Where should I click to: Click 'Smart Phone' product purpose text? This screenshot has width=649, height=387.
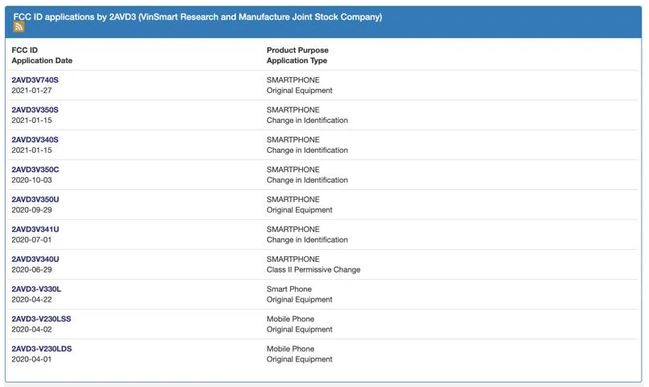click(x=289, y=289)
